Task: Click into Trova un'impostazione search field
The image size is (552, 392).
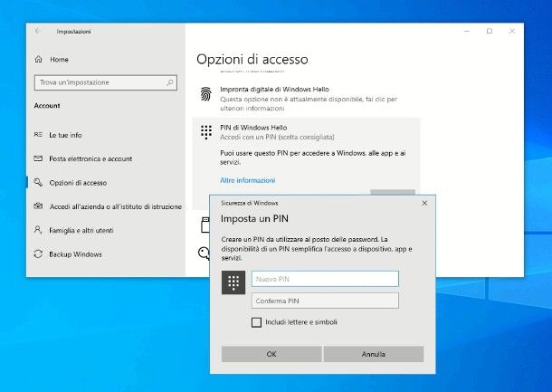Action: pos(106,82)
